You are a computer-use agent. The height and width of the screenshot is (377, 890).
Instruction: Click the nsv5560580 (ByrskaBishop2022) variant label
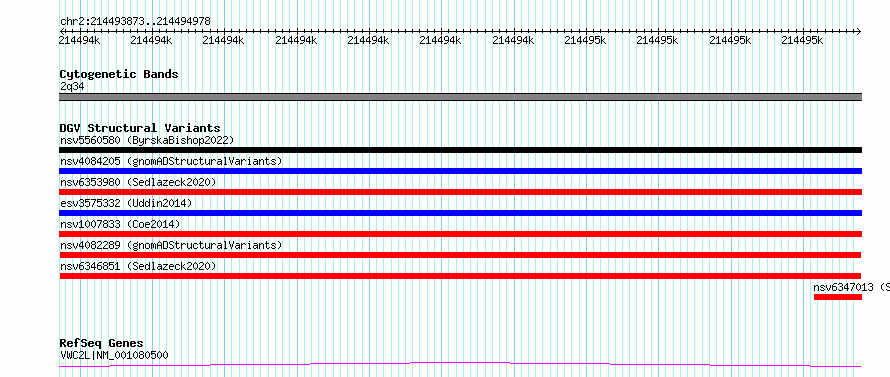tap(146, 140)
